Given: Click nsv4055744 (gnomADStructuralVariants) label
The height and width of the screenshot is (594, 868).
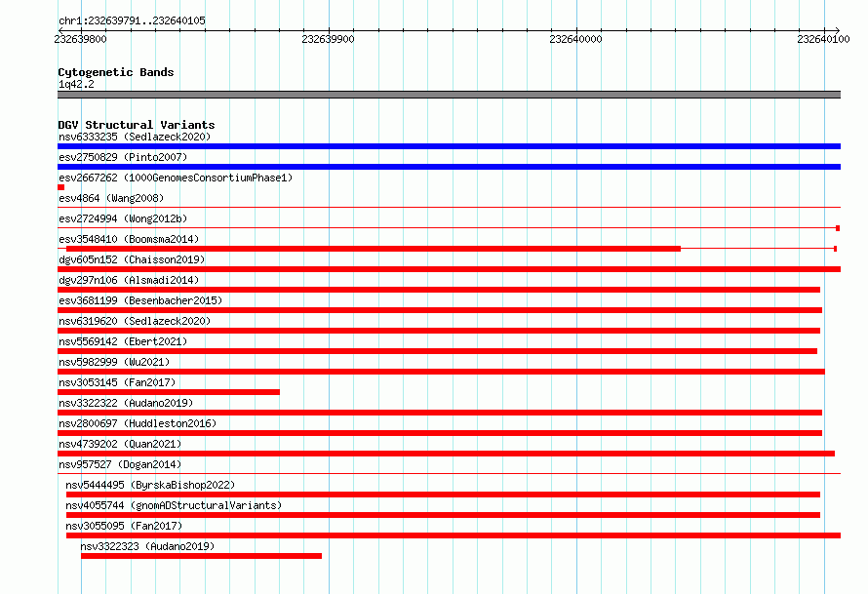Looking at the screenshot, I should (174, 505).
